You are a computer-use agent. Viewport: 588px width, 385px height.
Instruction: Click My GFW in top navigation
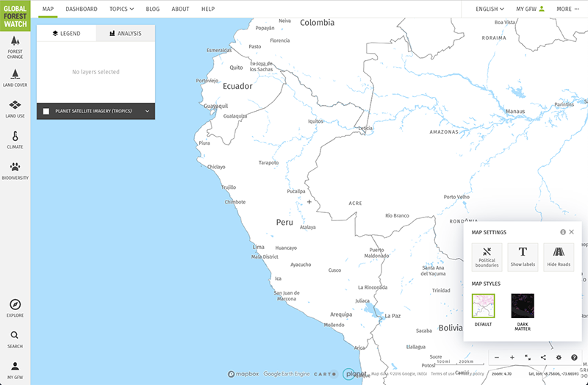click(x=530, y=9)
